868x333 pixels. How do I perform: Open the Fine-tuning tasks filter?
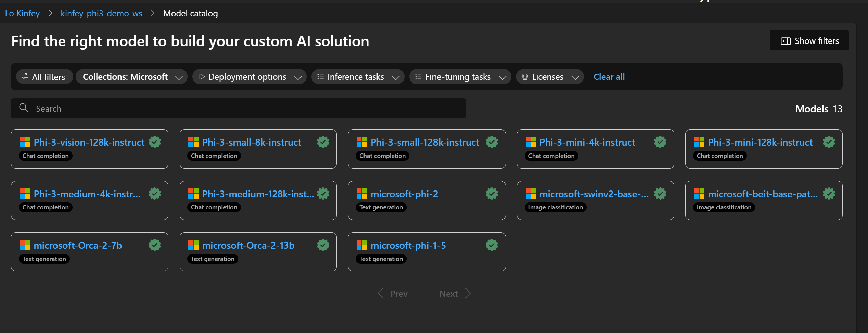(x=460, y=77)
